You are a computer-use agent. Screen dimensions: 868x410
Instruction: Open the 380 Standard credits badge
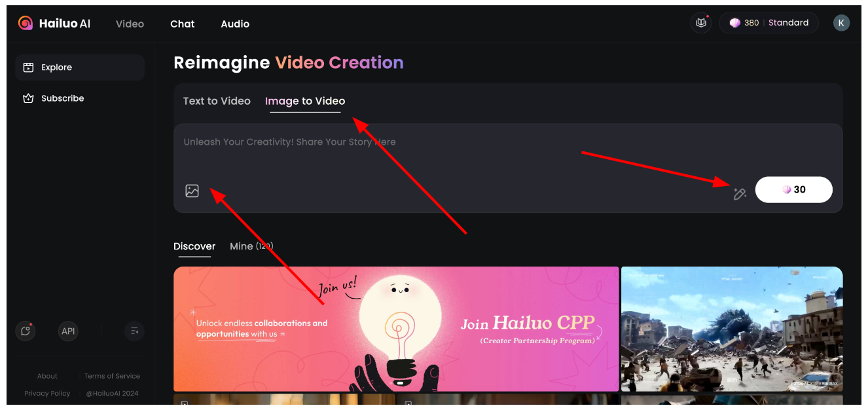pos(769,23)
